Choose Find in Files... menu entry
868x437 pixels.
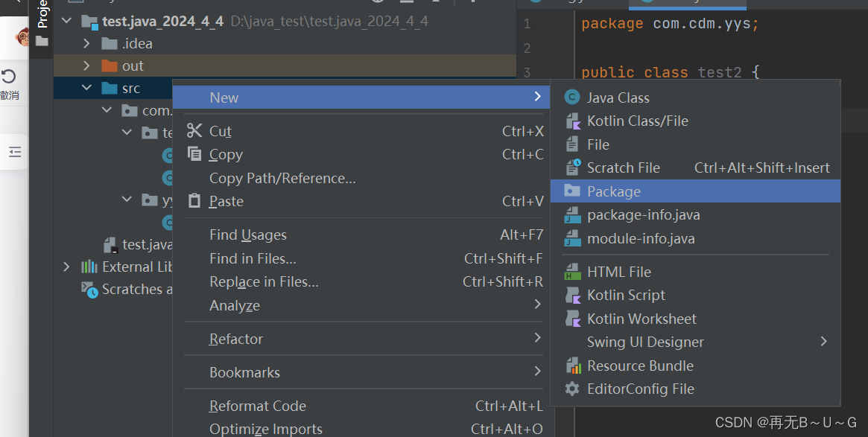253,258
